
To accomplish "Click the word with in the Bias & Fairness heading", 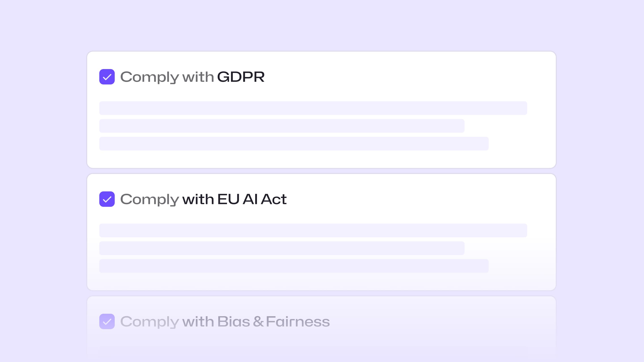I will (198, 322).
